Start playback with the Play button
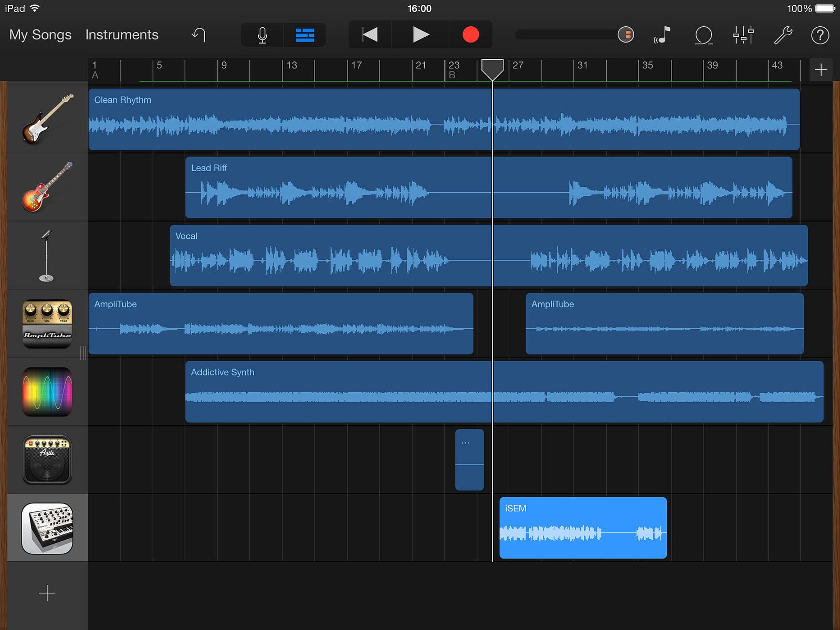Screen dimensions: 840x630 click(x=421, y=35)
